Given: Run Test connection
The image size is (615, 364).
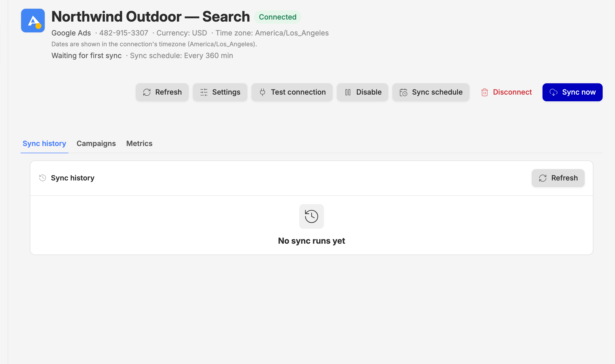Looking at the screenshot, I should click(x=292, y=92).
